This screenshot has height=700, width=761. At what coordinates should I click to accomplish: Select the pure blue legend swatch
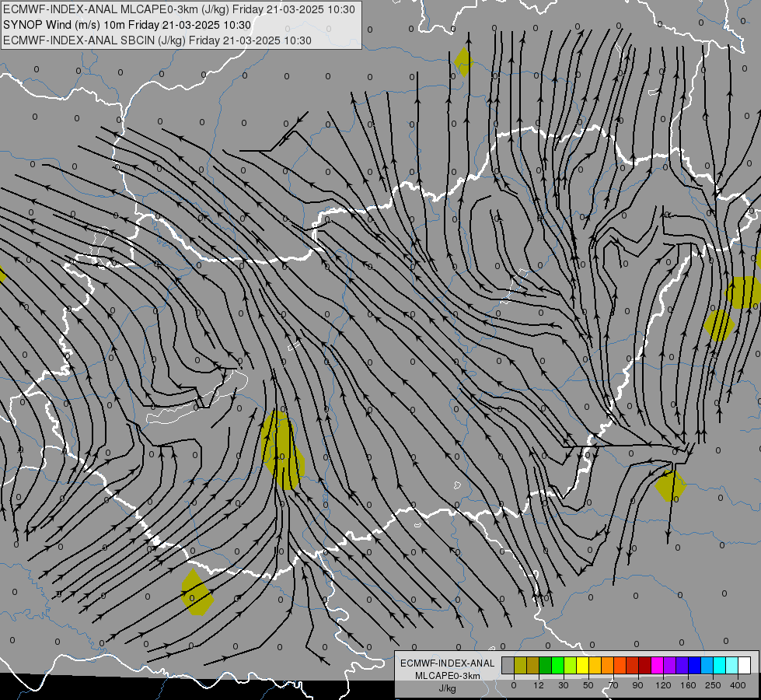695,665
